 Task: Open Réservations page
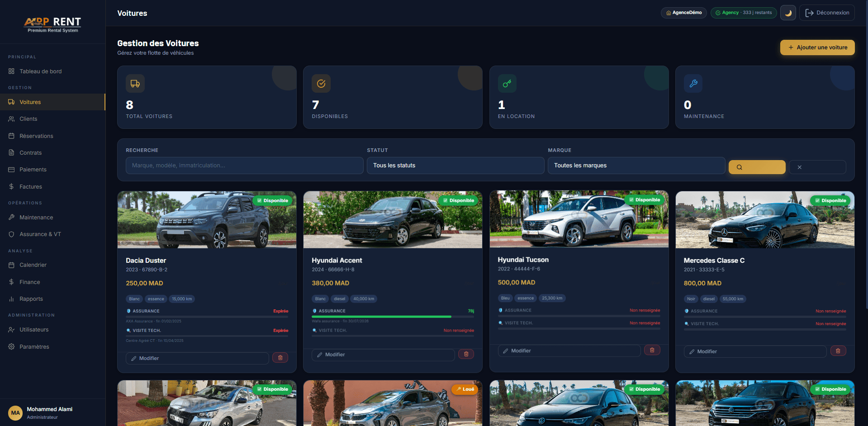click(x=52, y=136)
